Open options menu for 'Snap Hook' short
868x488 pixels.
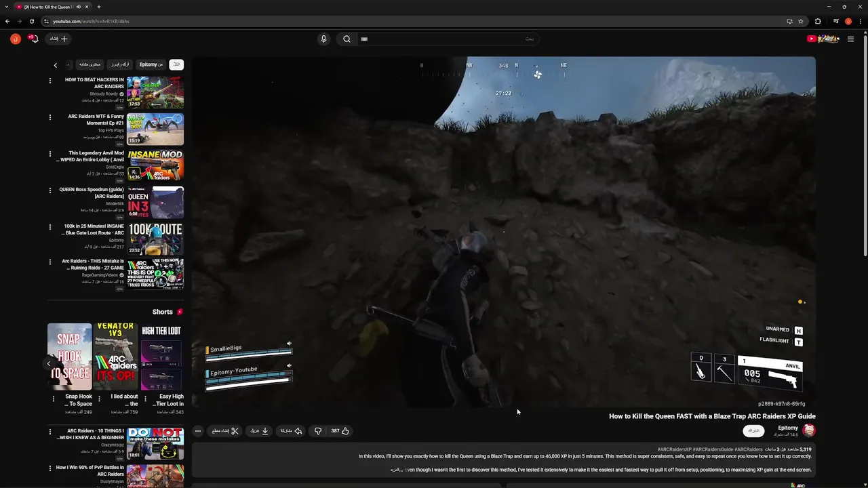[53, 399]
